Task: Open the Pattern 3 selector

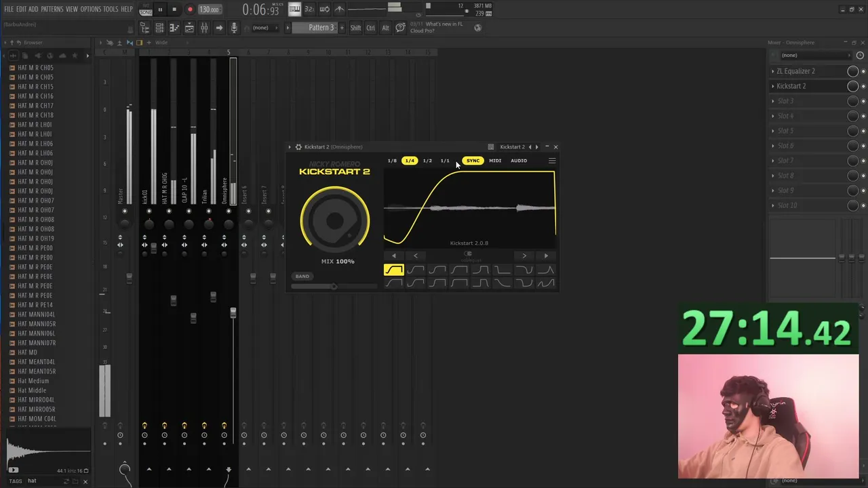Action: pyautogui.click(x=315, y=28)
